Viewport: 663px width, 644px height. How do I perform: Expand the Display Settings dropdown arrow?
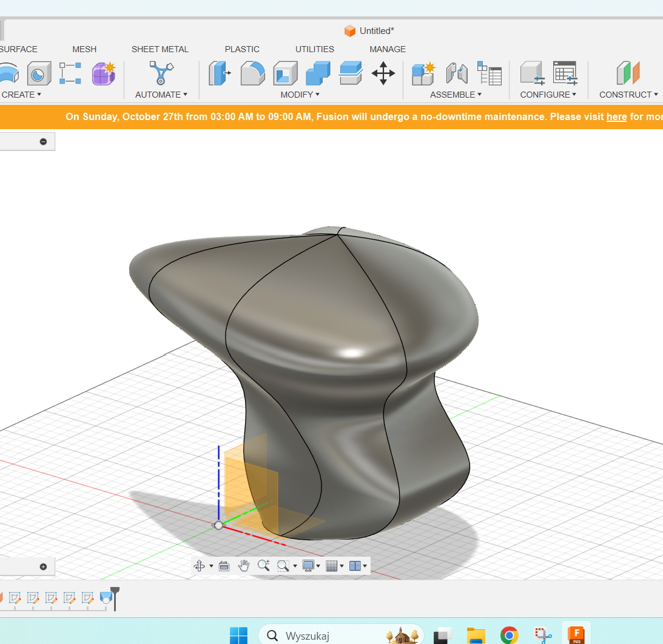[x=318, y=566]
